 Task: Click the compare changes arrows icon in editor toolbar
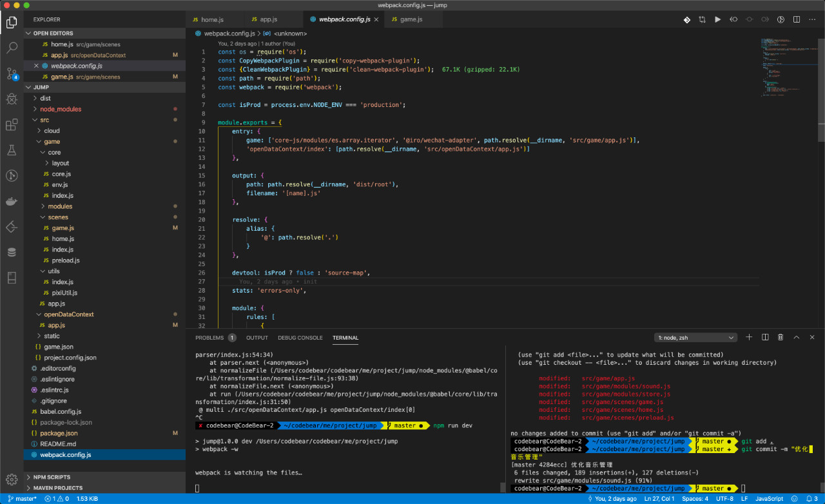tap(703, 20)
